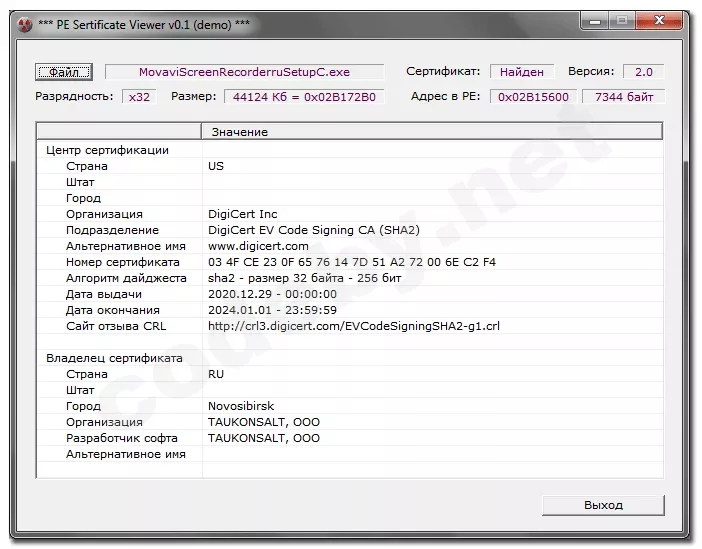Click the Разрядность: label
Image resolution: width=702 pixels, height=549 pixels.
coord(74,96)
